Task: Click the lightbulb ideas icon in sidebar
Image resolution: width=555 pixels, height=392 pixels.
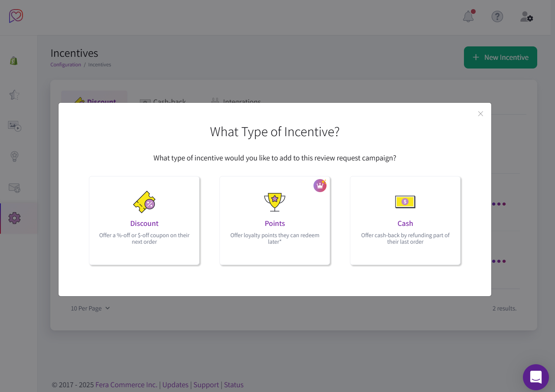Action: 14,157
